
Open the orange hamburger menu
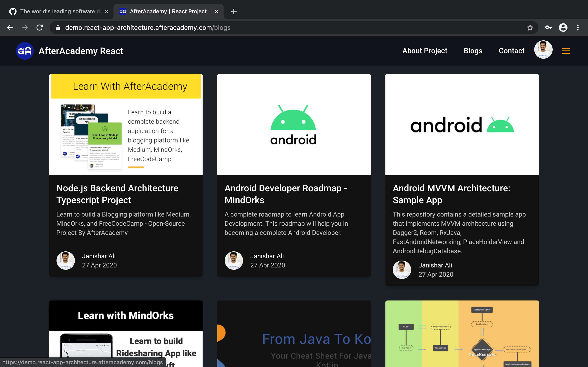tap(566, 51)
